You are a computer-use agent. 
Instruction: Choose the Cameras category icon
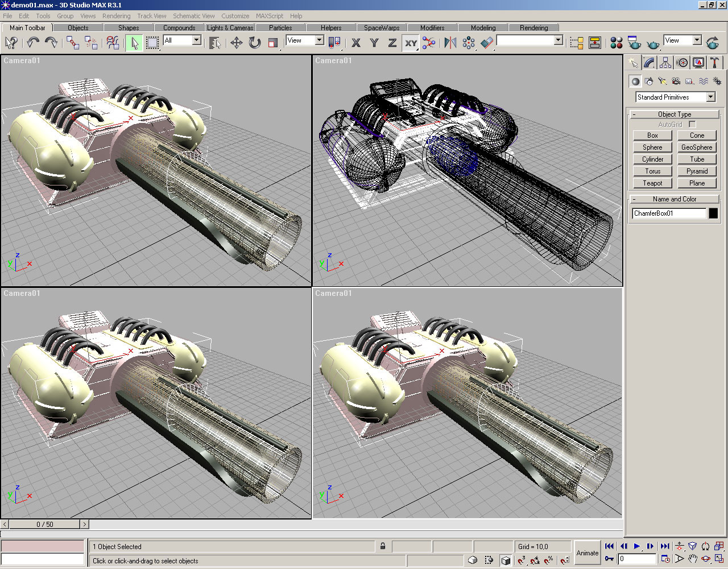click(x=676, y=81)
